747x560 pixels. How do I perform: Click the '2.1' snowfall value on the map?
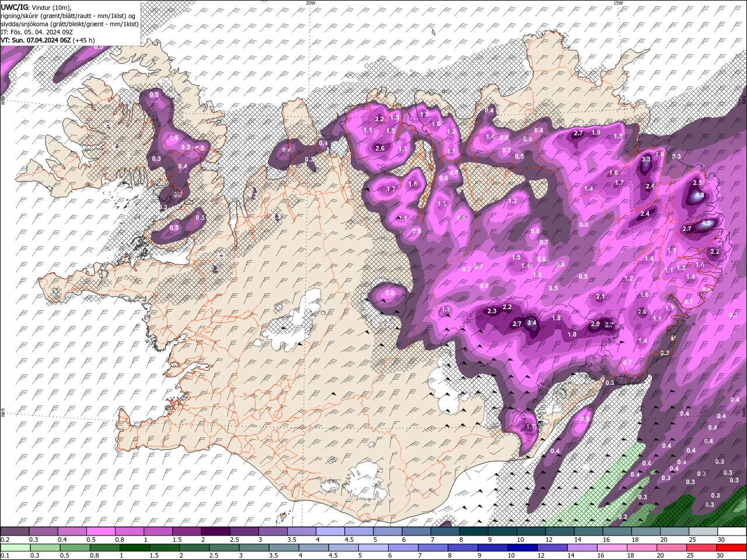click(601, 296)
